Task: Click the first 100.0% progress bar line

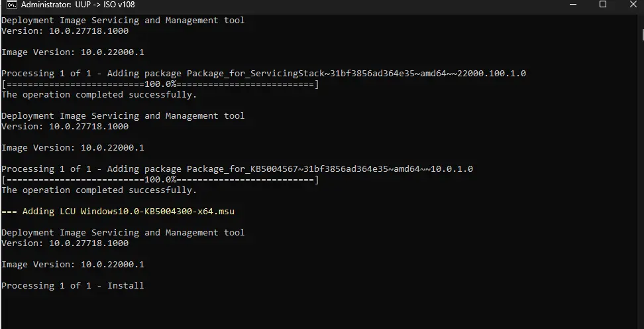Action: 160,84
